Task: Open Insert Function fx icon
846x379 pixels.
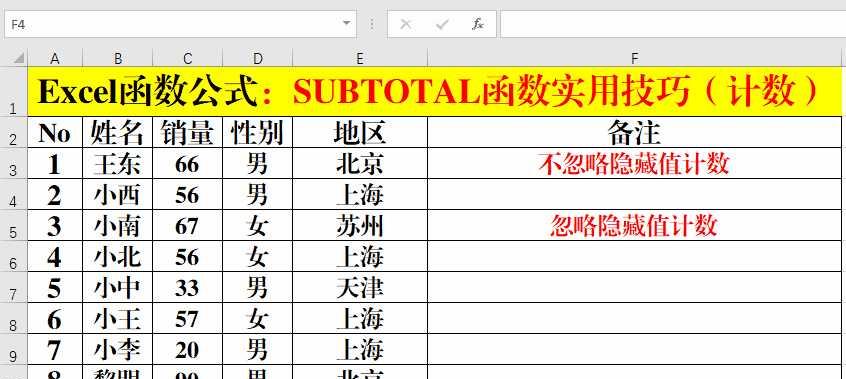Action: click(x=477, y=24)
